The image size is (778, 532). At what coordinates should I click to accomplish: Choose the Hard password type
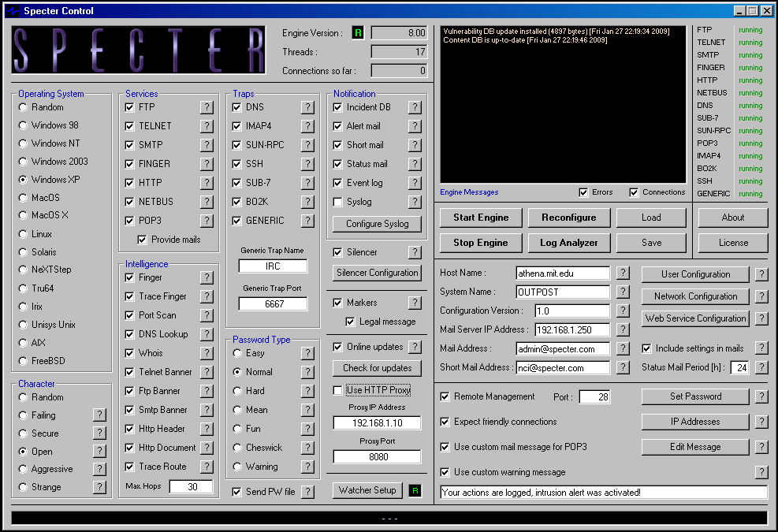pyautogui.click(x=237, y=391)
